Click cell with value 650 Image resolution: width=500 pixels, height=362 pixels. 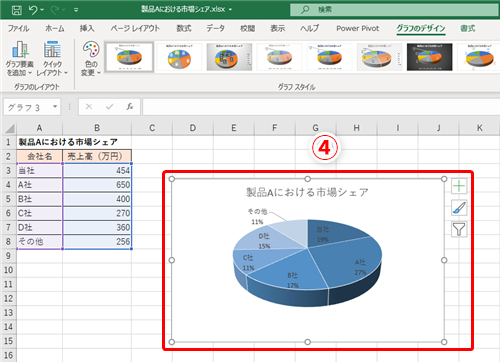[x=97, y=185]
